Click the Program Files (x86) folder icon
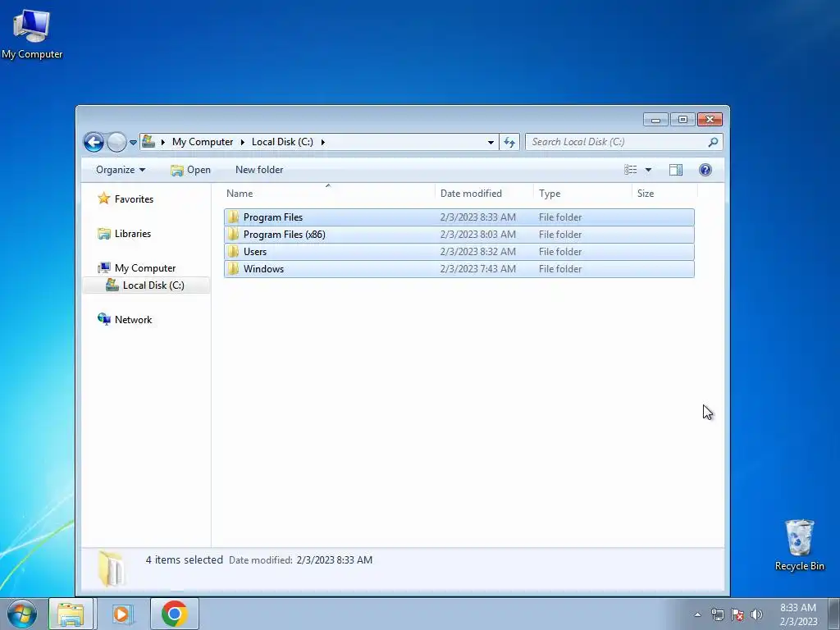840x630 pixels. point(233,234)
